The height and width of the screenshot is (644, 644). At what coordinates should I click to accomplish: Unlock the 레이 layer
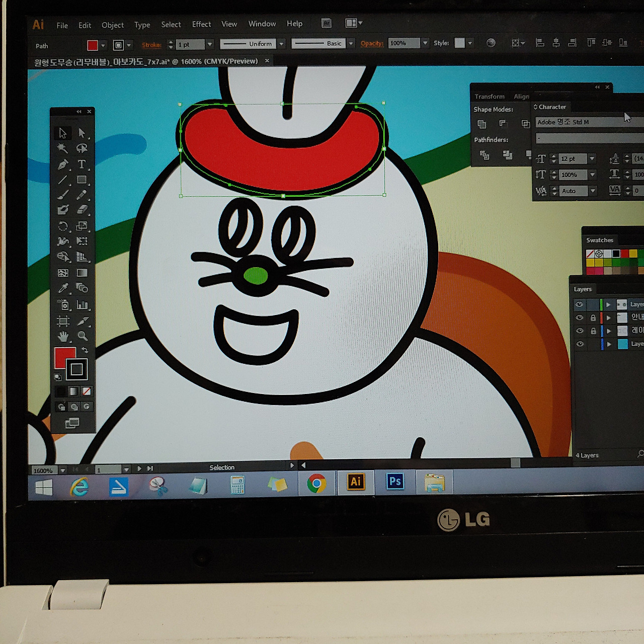pos(593,331)
